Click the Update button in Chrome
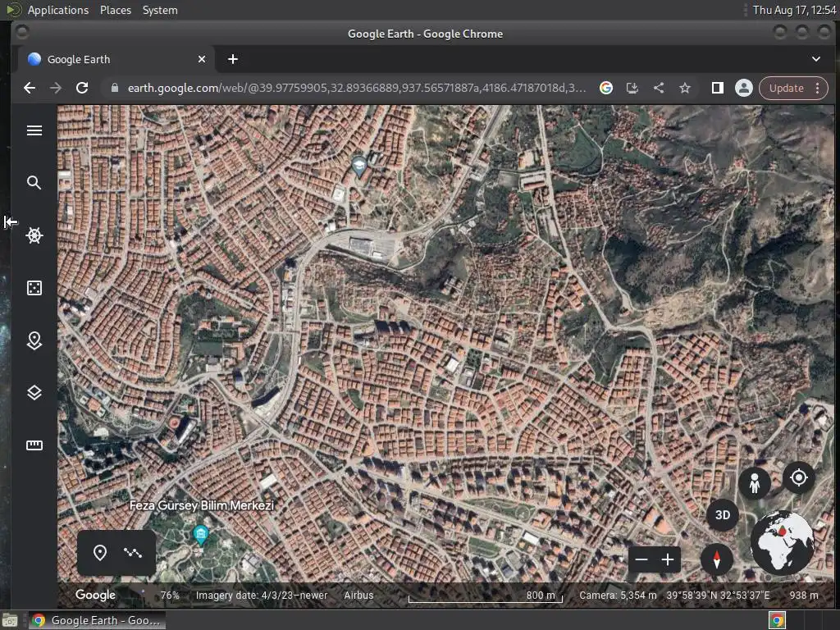 (786, 88)
